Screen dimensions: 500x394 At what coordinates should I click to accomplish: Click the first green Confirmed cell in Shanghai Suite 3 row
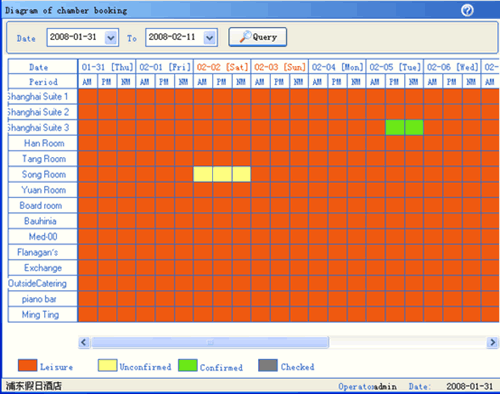click(395, 127)
